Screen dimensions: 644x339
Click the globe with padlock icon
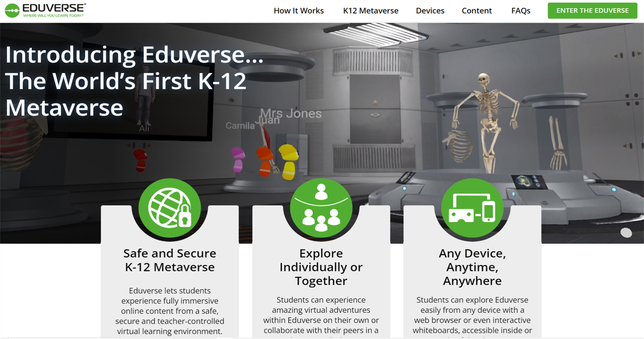pyautogui.click(x=170, y=208)
